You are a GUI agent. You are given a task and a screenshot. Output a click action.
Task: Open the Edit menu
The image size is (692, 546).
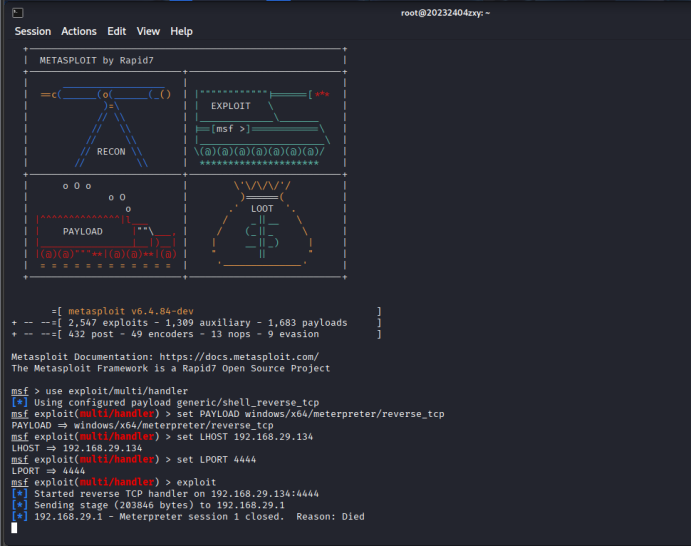pyautogui.click(x=117, y=31)
